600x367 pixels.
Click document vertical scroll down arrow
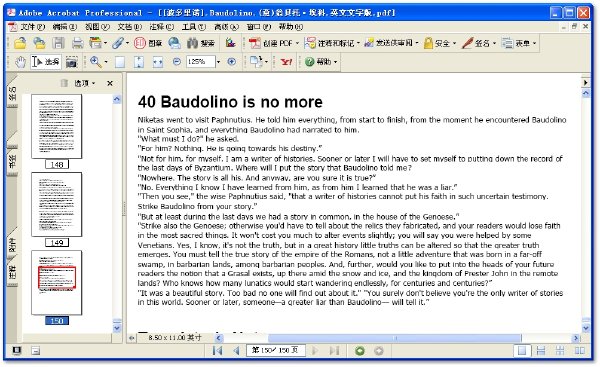coord(586,328)
